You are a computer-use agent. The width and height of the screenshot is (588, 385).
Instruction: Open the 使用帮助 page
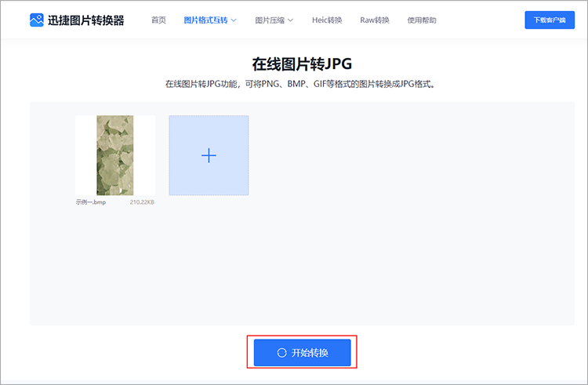pyautogui.click(x=422, y=20)
